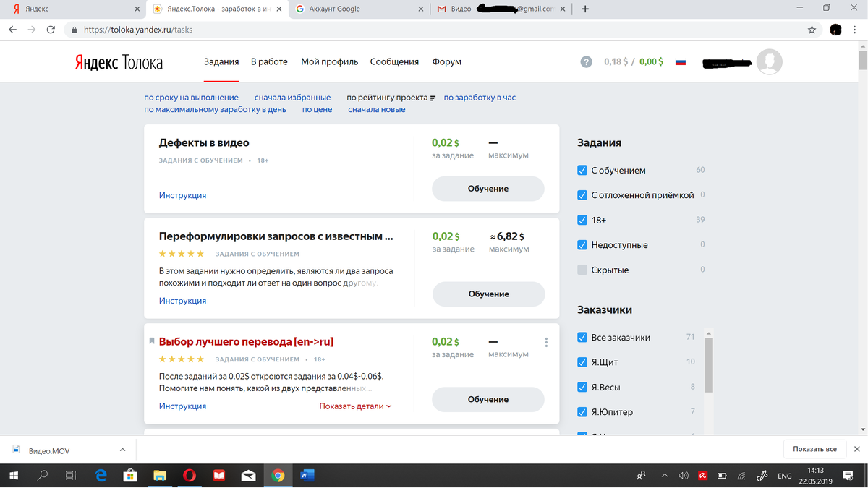Viewport: 868px width, 488px height.
Task: Switch to the Gmail Видео browser tab
Action: point(503,9)
